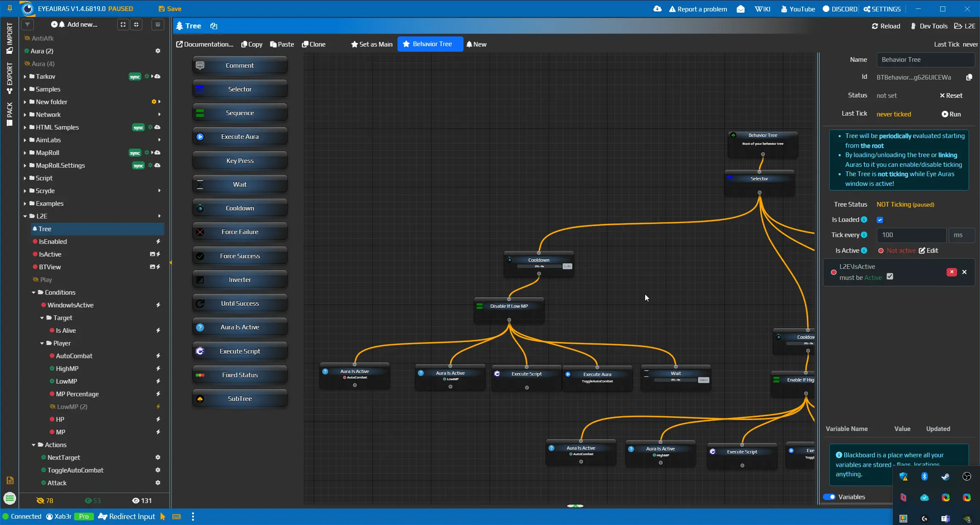Open the aura filter funnel

27,24
